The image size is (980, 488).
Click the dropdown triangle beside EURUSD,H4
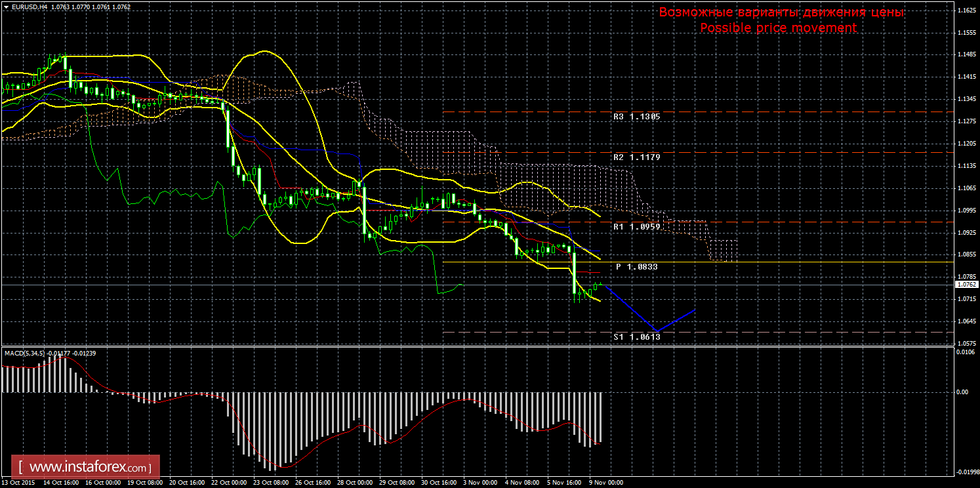tap(6, 7)
